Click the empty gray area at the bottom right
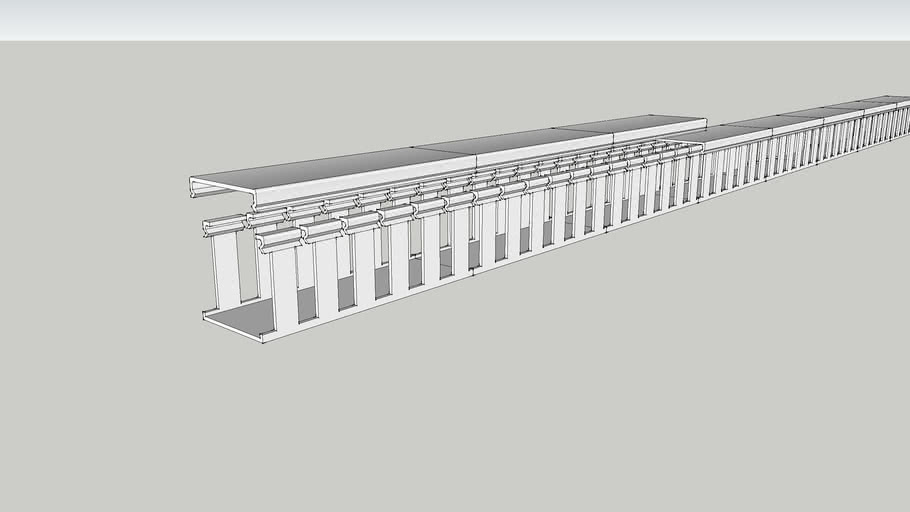Image resolution: width=910 pixels, height=512 pixels. (800, 420)
